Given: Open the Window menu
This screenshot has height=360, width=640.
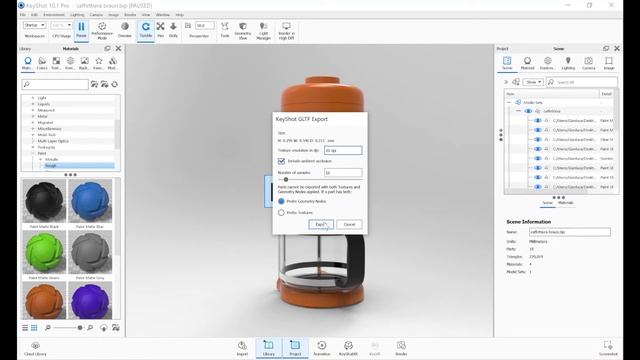Looking at the screenshot, I should (162, 15).
